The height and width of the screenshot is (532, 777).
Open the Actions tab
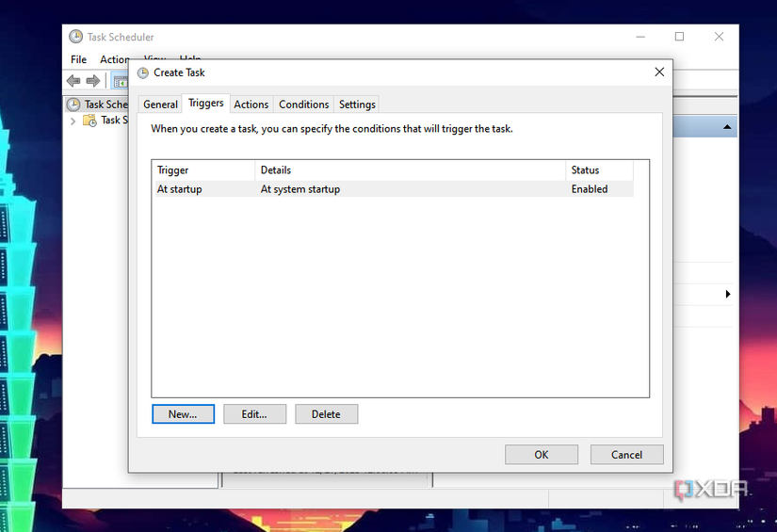[x=251, y=105]
